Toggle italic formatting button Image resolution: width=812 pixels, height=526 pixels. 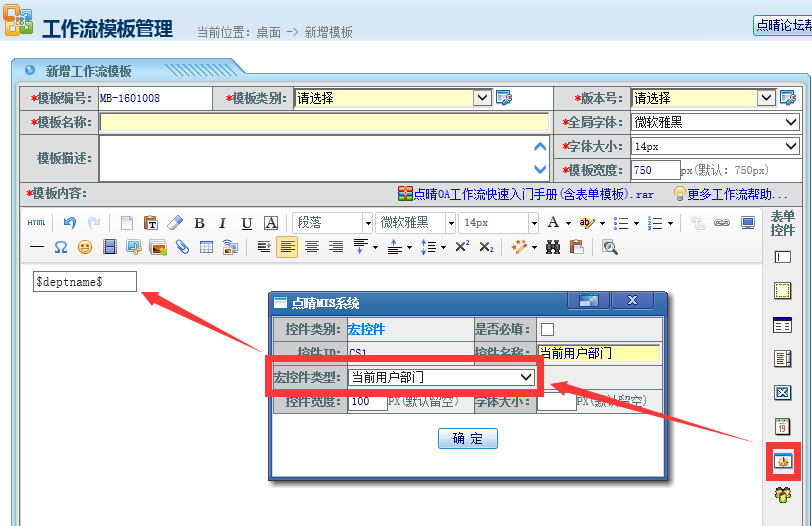(x=222, y=223)
